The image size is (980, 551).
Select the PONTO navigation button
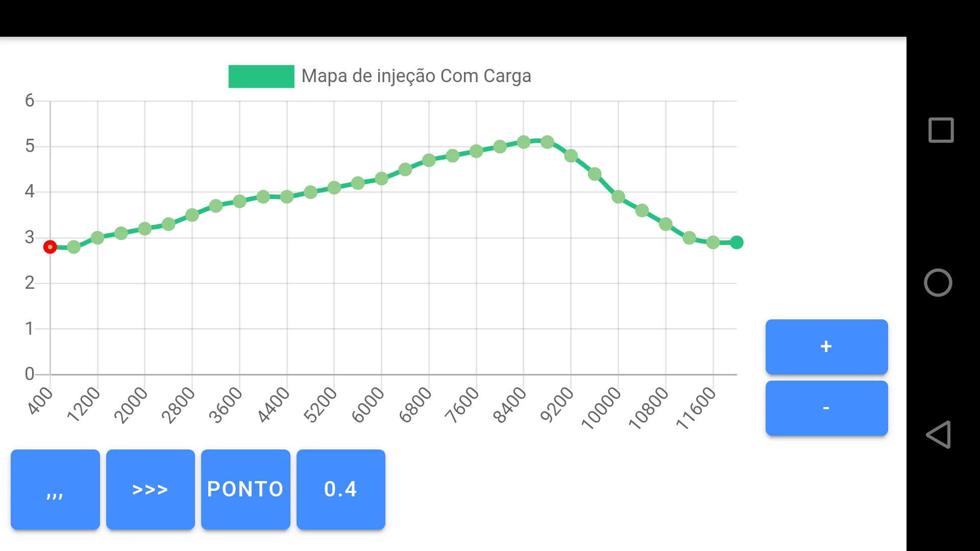tap(246, 489)
